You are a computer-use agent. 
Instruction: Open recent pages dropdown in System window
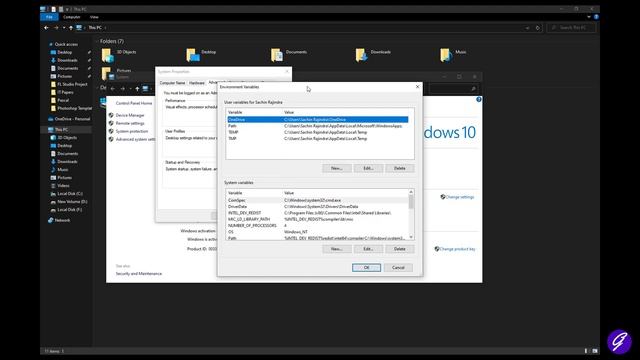[130, 89]
